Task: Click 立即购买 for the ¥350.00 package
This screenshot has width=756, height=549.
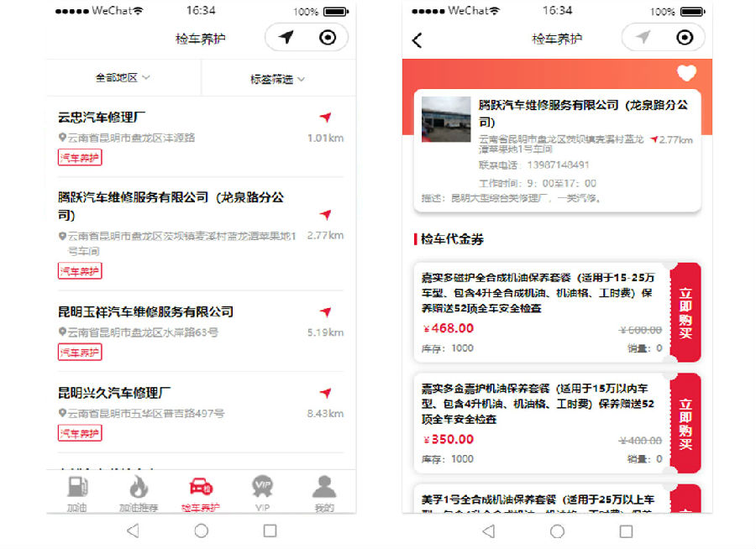Action: click(x=685, y=423)
